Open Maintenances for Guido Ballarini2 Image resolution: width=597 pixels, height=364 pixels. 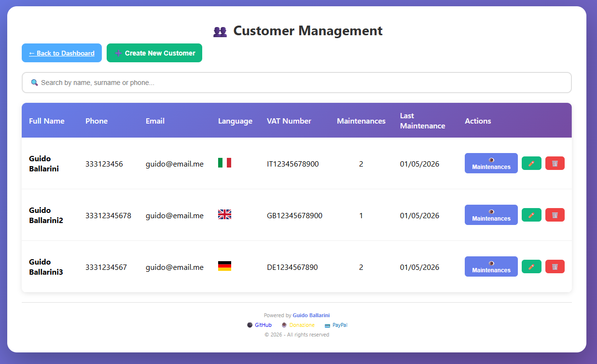point(491,215)
